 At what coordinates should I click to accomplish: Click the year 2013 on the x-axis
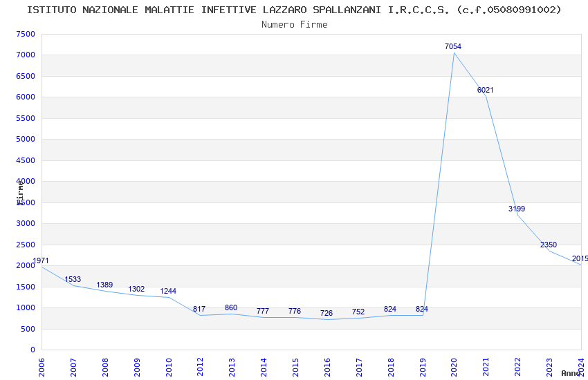coord(232,368)
